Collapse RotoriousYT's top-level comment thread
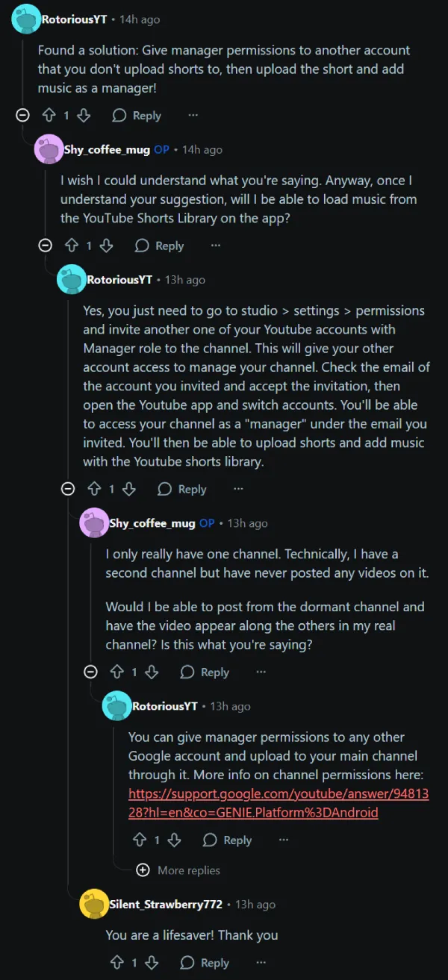This screenshot has width=448, height=980. [23, 116]
